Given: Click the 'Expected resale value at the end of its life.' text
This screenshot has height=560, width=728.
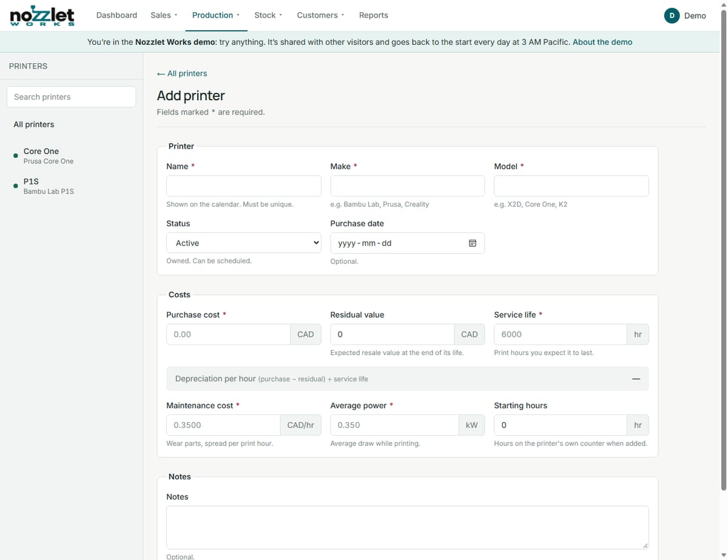Looking at the screenshot, I should [x=397, y=353].
